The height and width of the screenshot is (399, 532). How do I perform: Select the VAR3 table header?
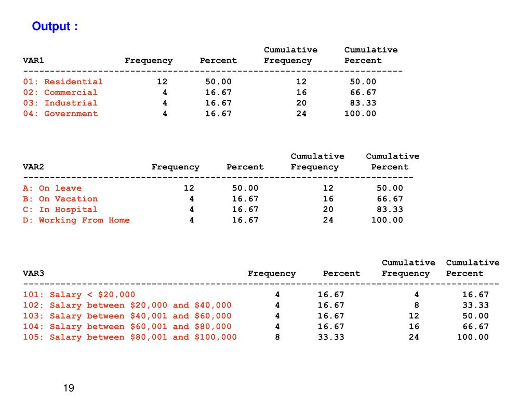(33, 273)
